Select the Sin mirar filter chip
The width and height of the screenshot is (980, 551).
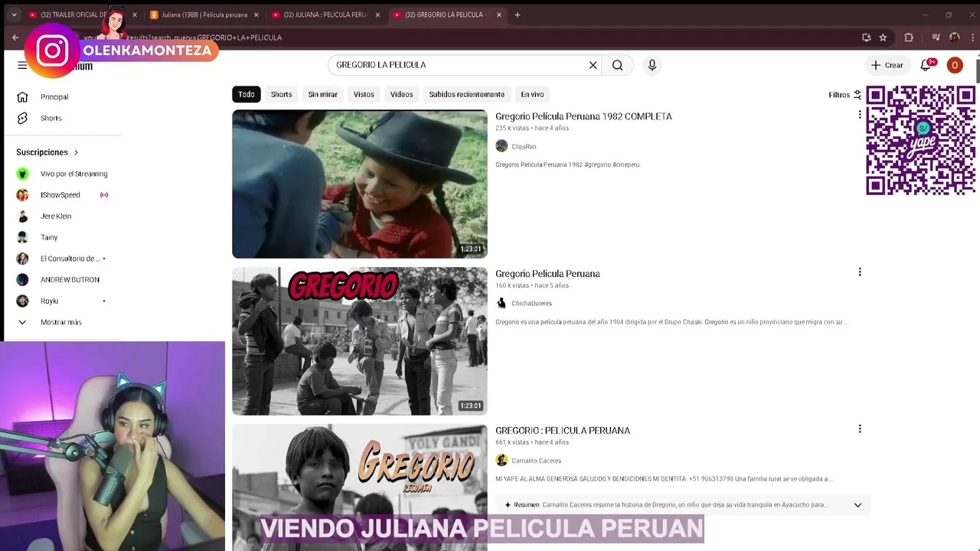[322, 94]
